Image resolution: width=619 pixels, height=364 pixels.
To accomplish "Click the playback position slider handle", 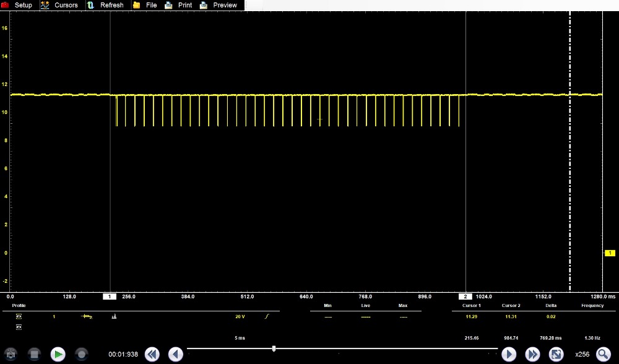I will coord(274,349).
